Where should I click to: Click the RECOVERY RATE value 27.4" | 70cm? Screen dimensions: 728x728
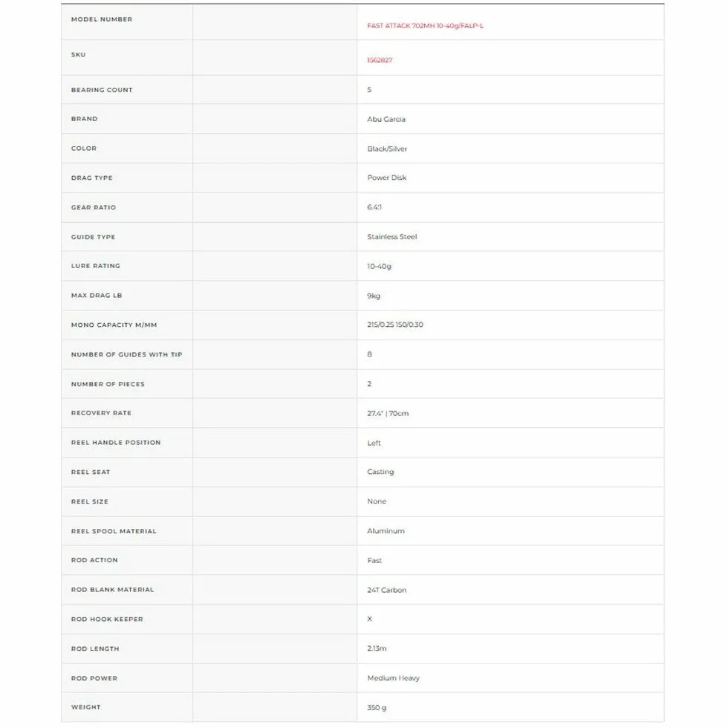[388, 413]
